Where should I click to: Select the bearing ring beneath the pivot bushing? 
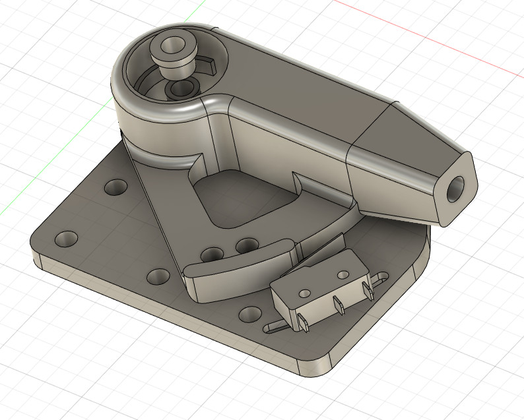183,89
